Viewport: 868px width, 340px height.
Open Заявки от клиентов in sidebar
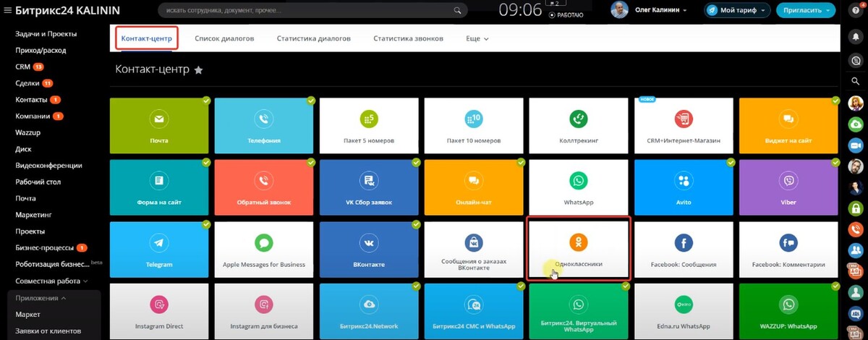click(48, 331)
